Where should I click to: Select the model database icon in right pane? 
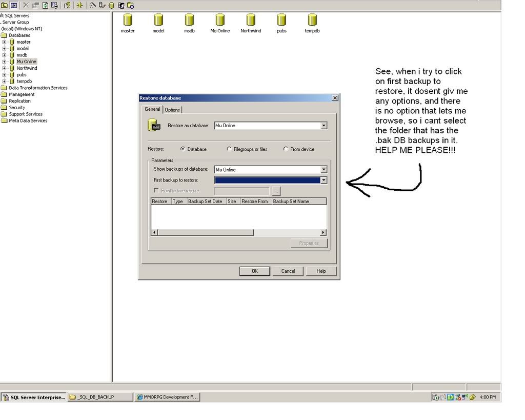click(x=158, y=20)
